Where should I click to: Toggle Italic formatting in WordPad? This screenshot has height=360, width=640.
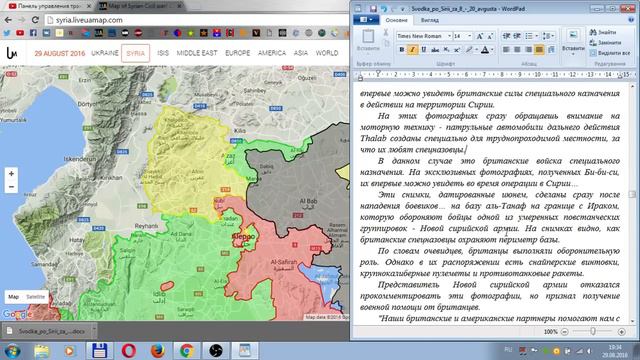(412, 50)
